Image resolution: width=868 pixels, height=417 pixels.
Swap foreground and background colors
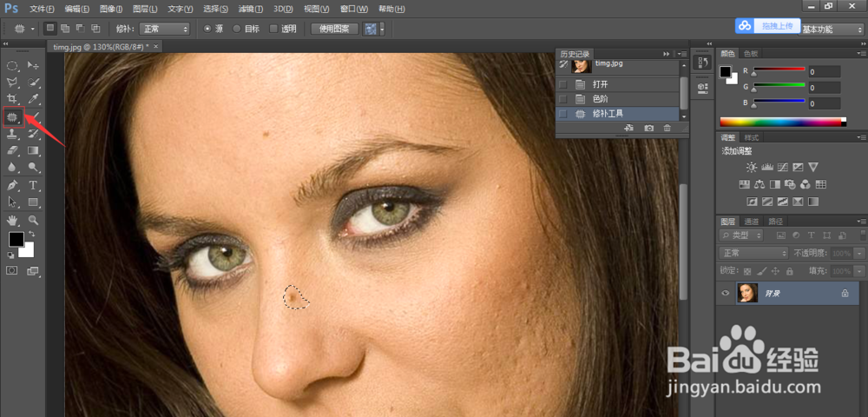click(x=32, y=234)
